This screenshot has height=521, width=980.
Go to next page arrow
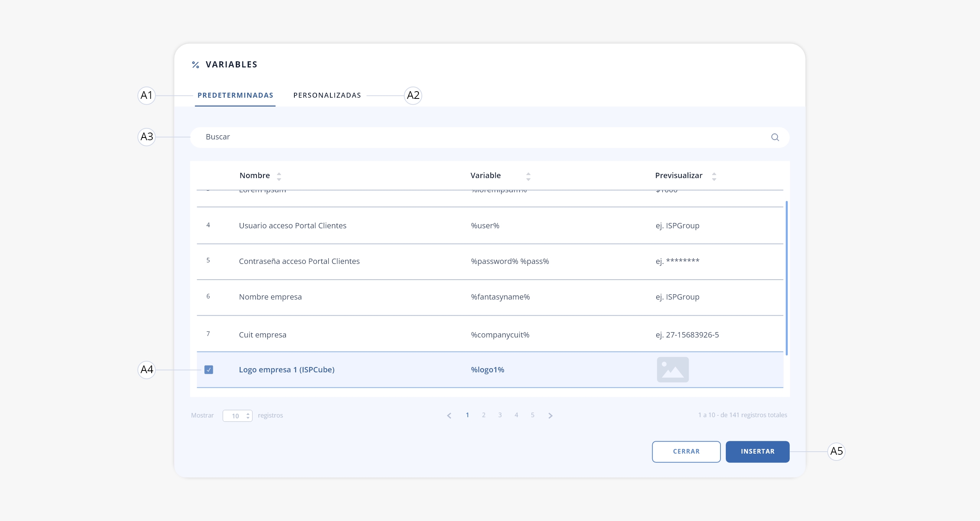click(550, 416)
